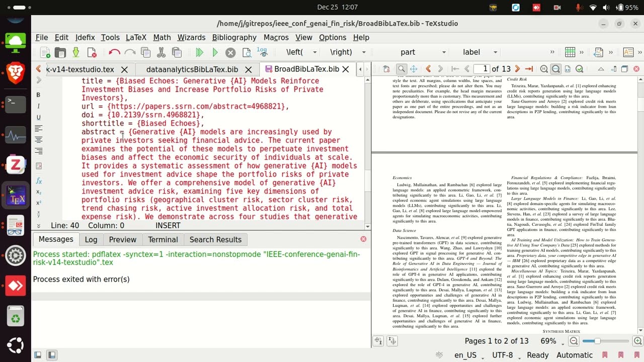The image size is (644, 362).
Task: Go to the next PDF page with the orange arrow
Action: [517, 69]
